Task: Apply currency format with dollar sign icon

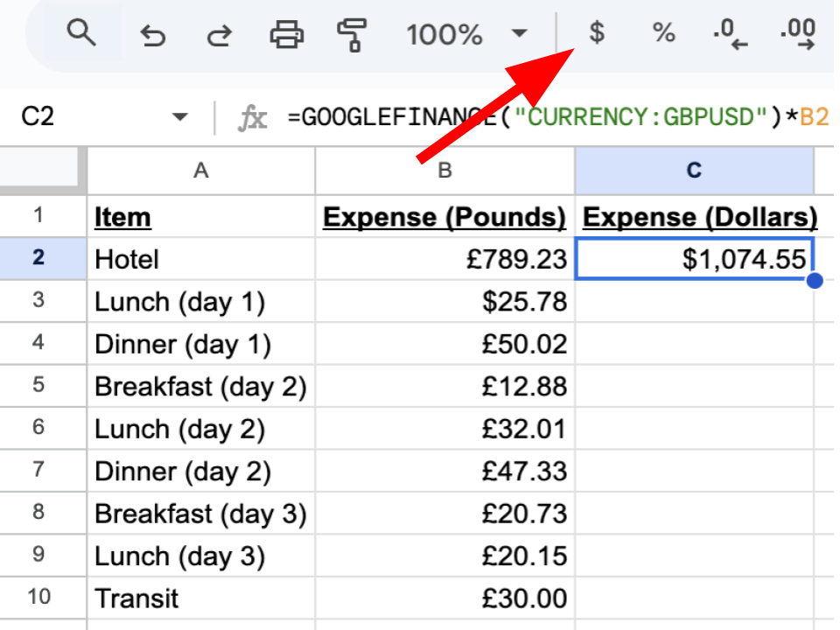Action: [597, 34]
